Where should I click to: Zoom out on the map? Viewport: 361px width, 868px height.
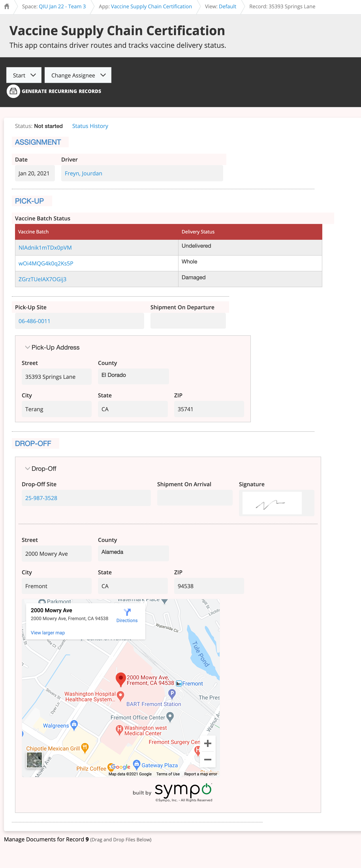click(208, 760)
